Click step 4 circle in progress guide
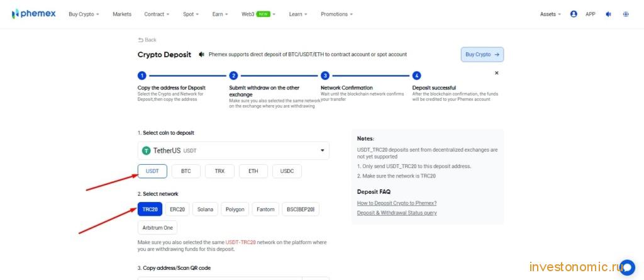This screenshot has height=280, width=644. [417, 76]
